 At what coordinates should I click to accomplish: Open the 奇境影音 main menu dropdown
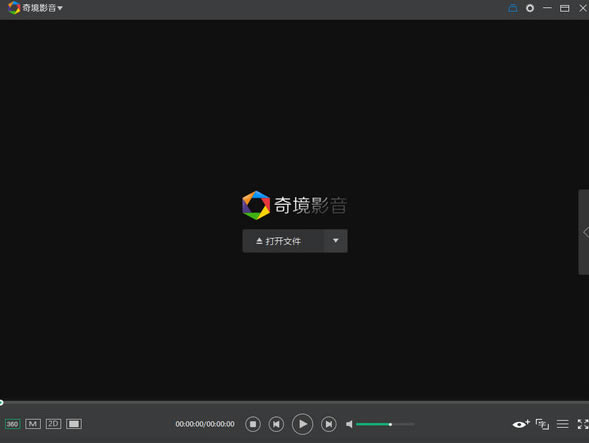pos(42,8)
